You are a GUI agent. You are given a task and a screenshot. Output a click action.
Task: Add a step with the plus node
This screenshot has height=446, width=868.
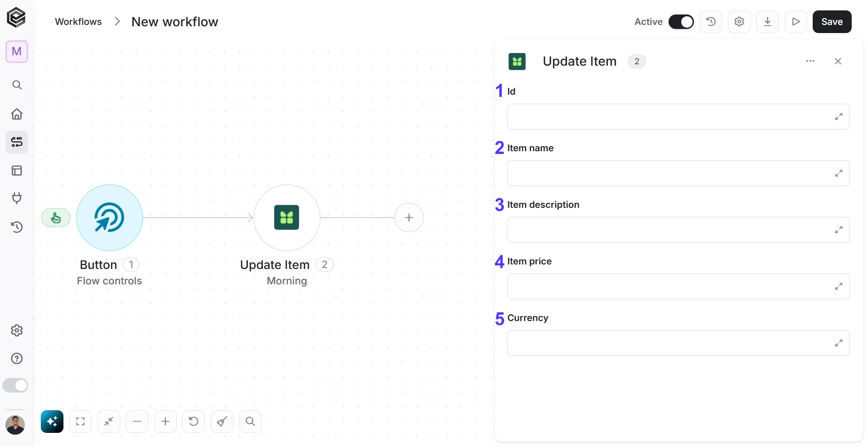[409, 218]
